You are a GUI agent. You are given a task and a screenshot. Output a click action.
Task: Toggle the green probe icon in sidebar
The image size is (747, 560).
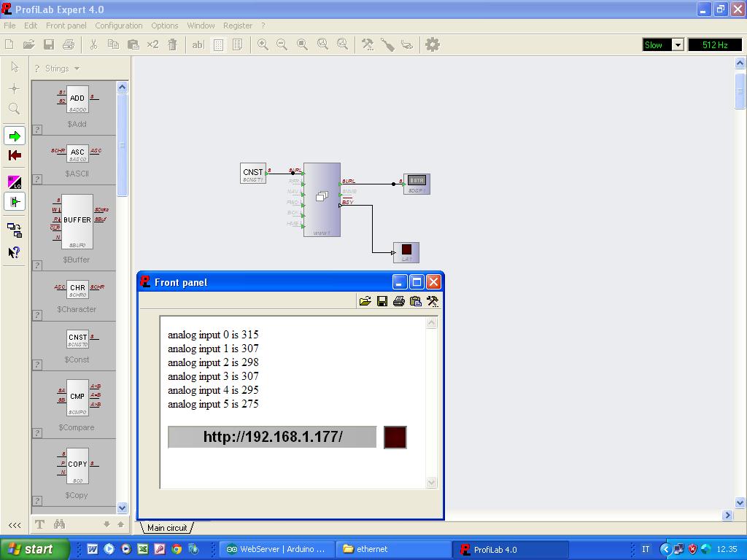click(15, 201)
